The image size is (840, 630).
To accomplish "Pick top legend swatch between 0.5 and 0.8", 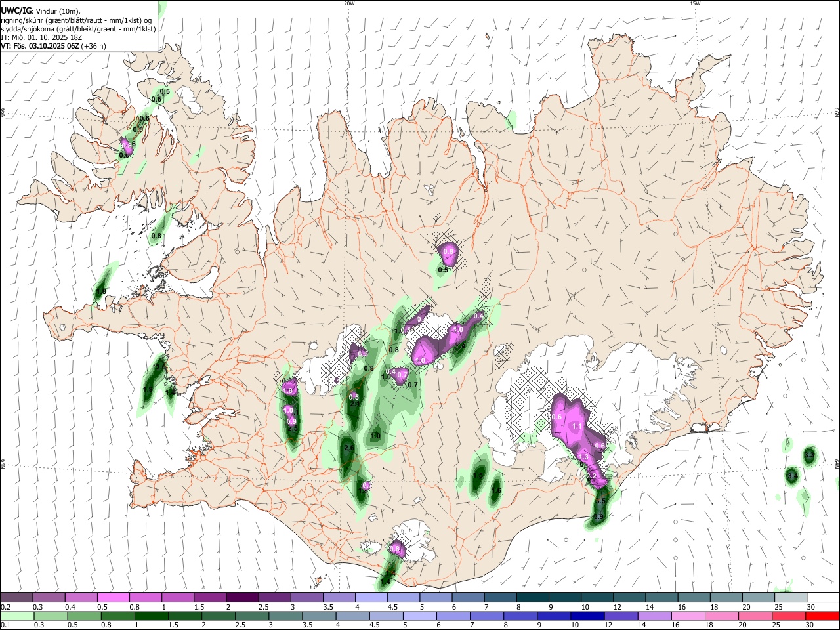I will 113,598.
